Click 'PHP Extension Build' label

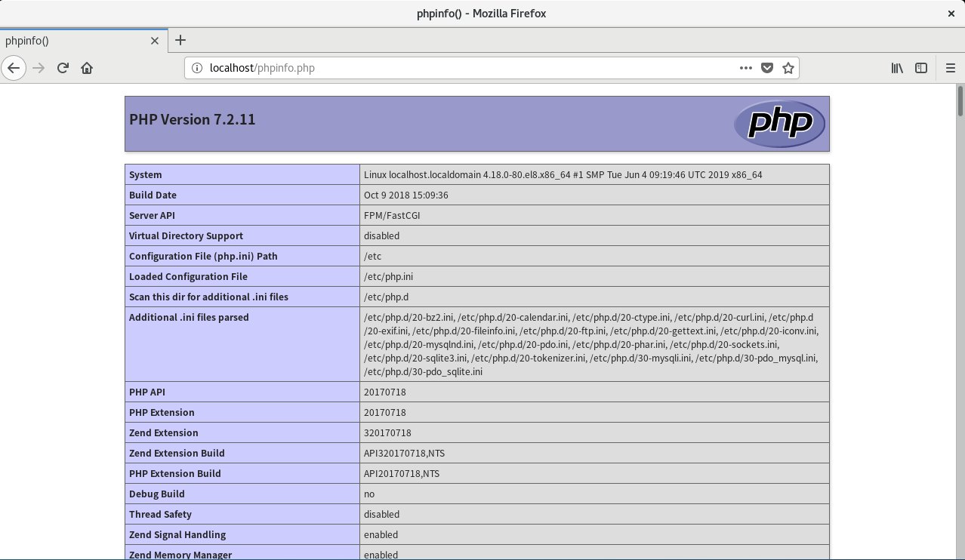(x=175, y=473)
